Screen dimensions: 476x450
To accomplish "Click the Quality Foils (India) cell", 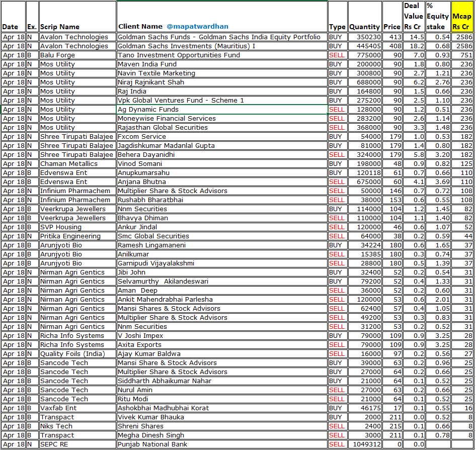I will pyautogui.click(x=77, y=354).
